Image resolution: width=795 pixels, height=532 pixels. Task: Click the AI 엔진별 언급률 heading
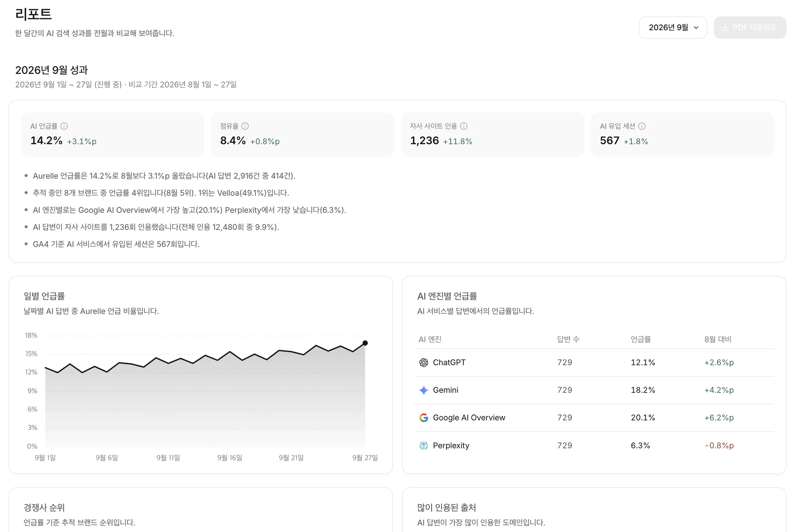447,296
